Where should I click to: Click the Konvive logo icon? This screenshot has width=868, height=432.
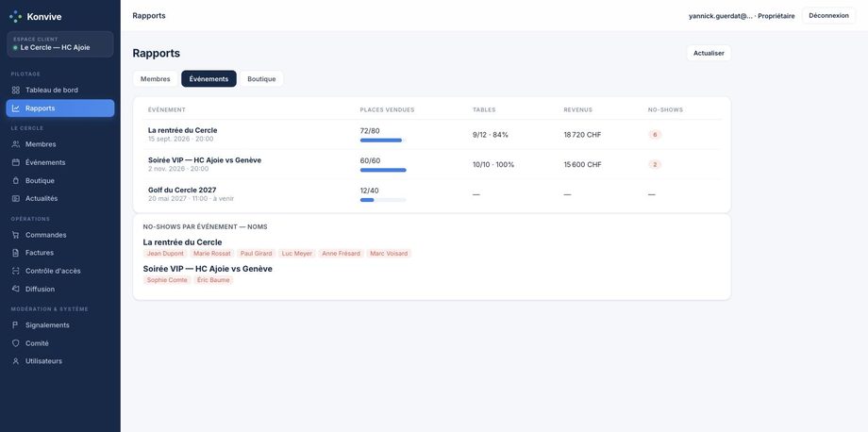click(15, 17)
